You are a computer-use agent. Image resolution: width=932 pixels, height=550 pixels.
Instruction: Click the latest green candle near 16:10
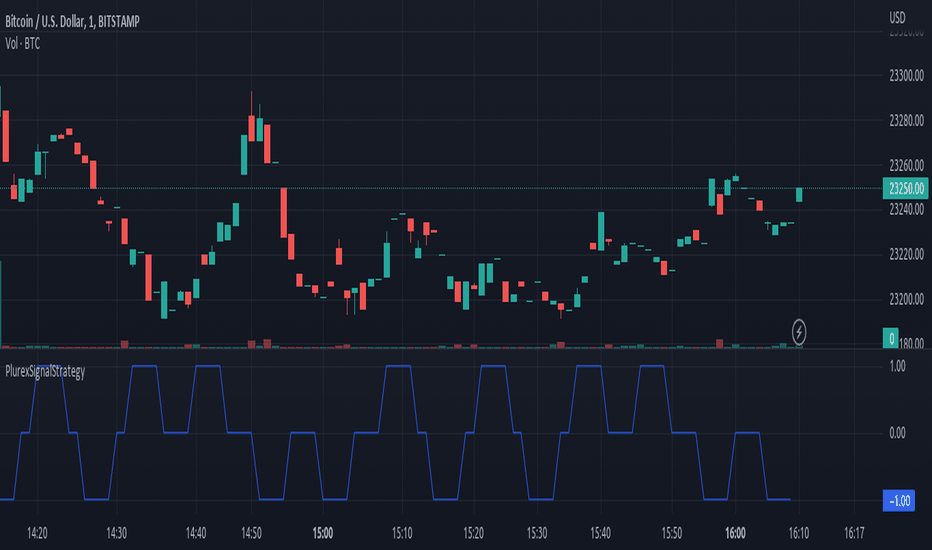(799, 194)
